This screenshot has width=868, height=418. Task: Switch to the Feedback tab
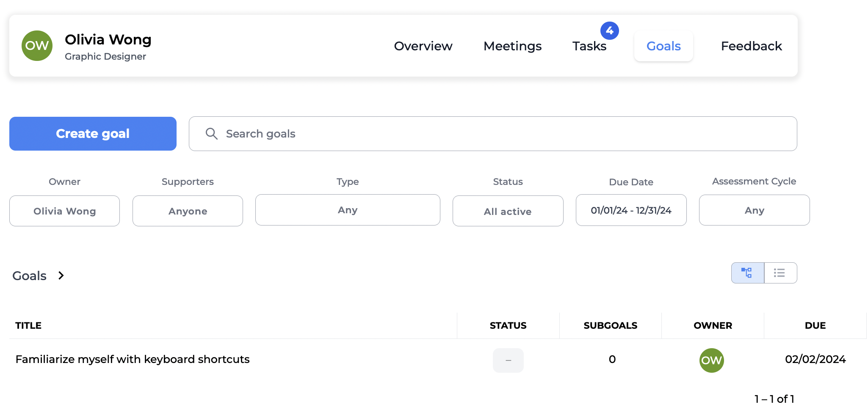tap(751, 46)
